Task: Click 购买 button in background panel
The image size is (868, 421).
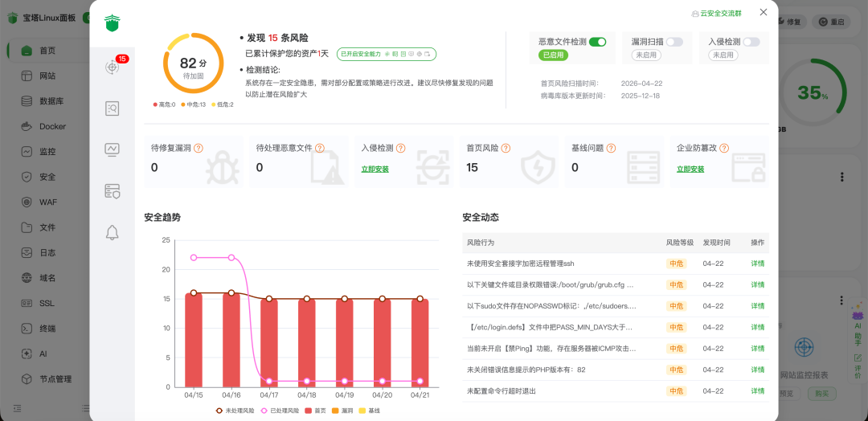Action: click(821, 394)
